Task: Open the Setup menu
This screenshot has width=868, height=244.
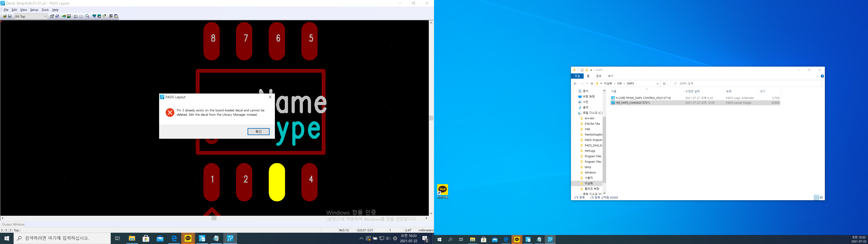Action: click(x=34, y=10)
